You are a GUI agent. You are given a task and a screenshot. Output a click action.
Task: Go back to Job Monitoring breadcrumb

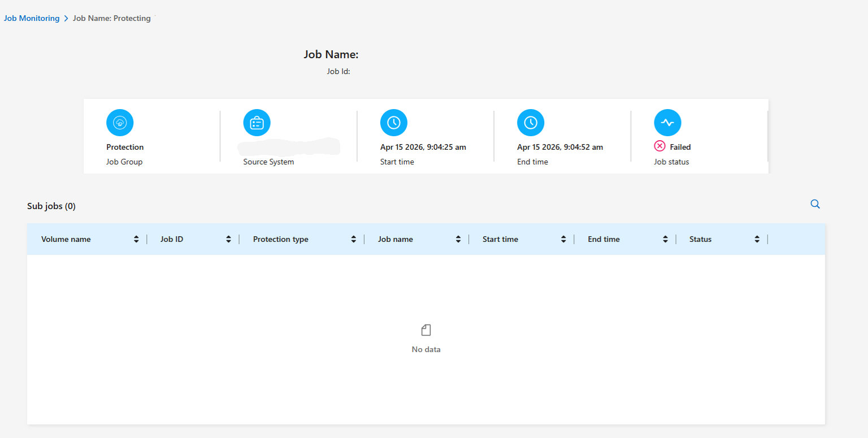[32, 18]
